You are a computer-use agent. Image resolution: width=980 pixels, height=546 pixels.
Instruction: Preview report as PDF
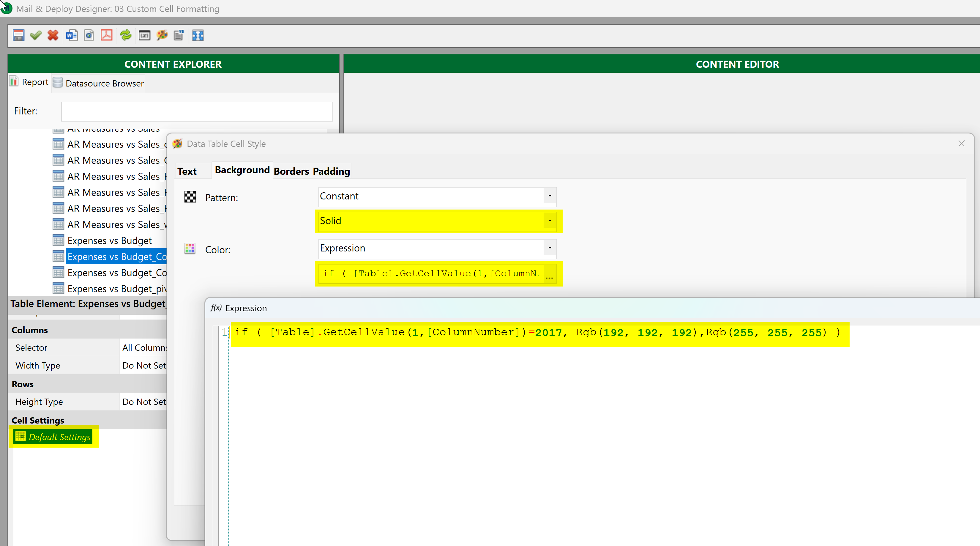[x=106, y=35]
